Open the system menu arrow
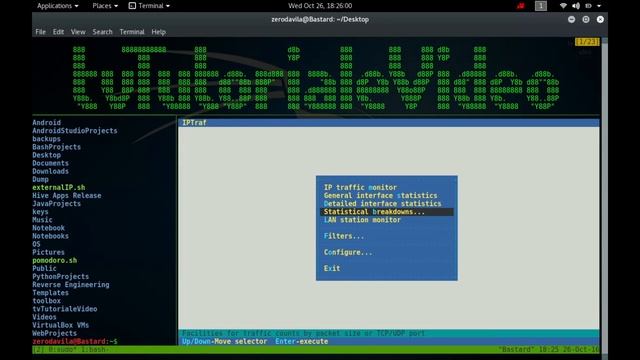 pyautogui.click(x=599, y=6)
